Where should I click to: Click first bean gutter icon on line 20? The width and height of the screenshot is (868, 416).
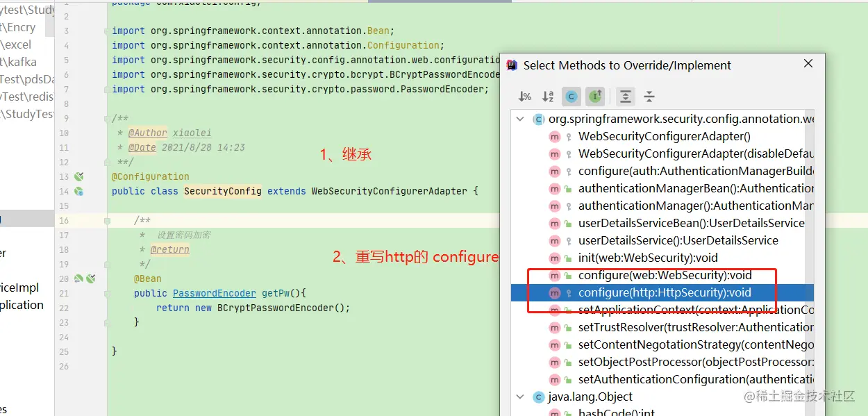click(78, 278)
